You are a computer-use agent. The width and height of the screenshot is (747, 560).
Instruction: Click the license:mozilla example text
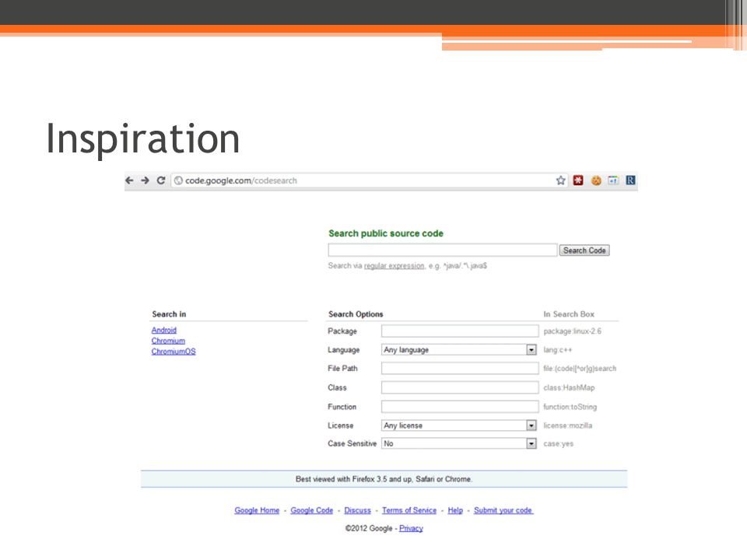tap(567, 425)
